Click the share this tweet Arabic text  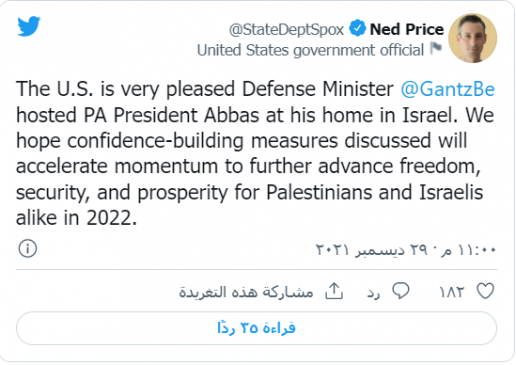pos(246,292)
